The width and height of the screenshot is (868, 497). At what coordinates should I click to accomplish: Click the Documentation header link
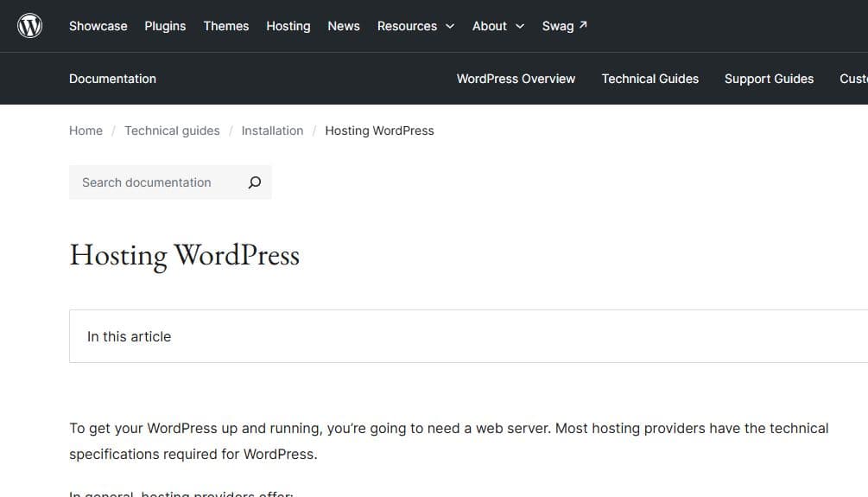pos(112,79)
